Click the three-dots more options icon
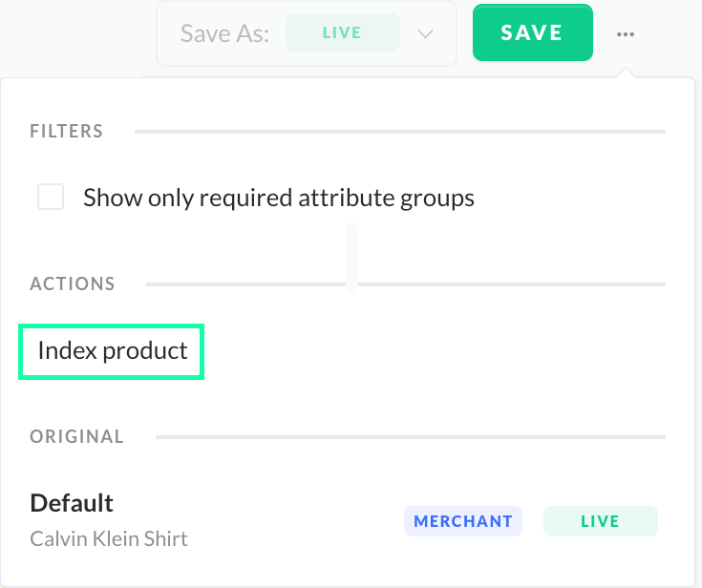Viewport: 702px width, 588px height. tap(626, 33)
